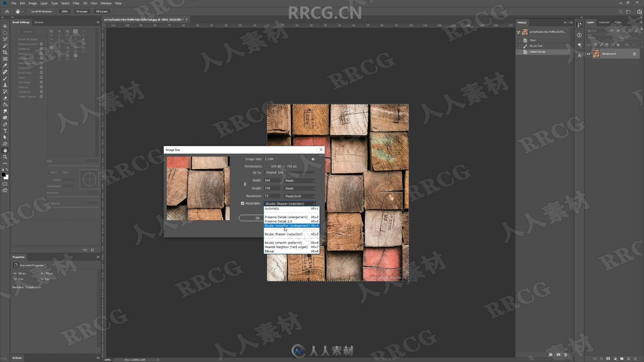Toggle the Resample checkbox in Image Size
The width and height of the screenshot is (644, 362).
coord(243,203)
